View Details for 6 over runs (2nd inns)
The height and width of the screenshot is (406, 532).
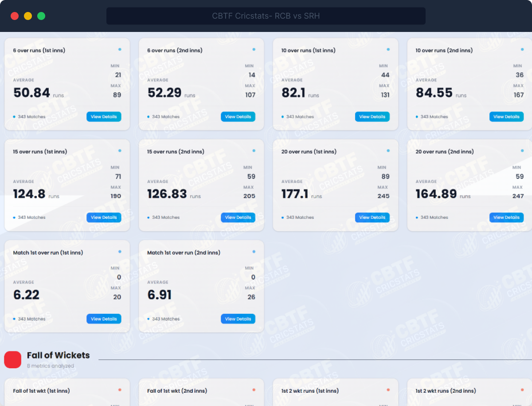[x=238, y=117]
